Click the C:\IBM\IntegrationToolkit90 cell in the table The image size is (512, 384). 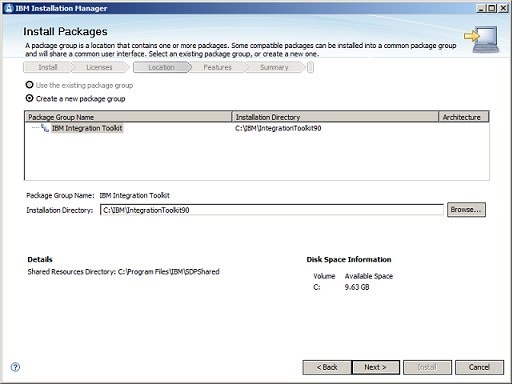pyautogui.click(x=278, y=128)
